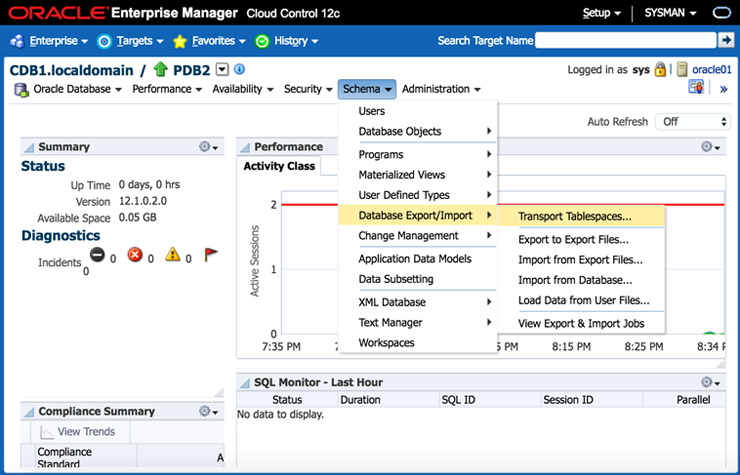This screenshot has height=475, width=740.
Task: Click the yellow warning incidents icon
Action: pos(173,255)
